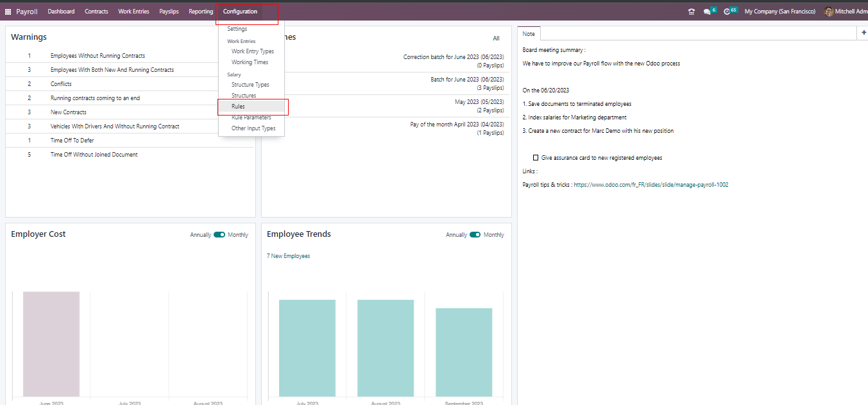Open My Company (San Francisco) switcher
Screen dimensions: 868x405
click(x=780, y=12)
